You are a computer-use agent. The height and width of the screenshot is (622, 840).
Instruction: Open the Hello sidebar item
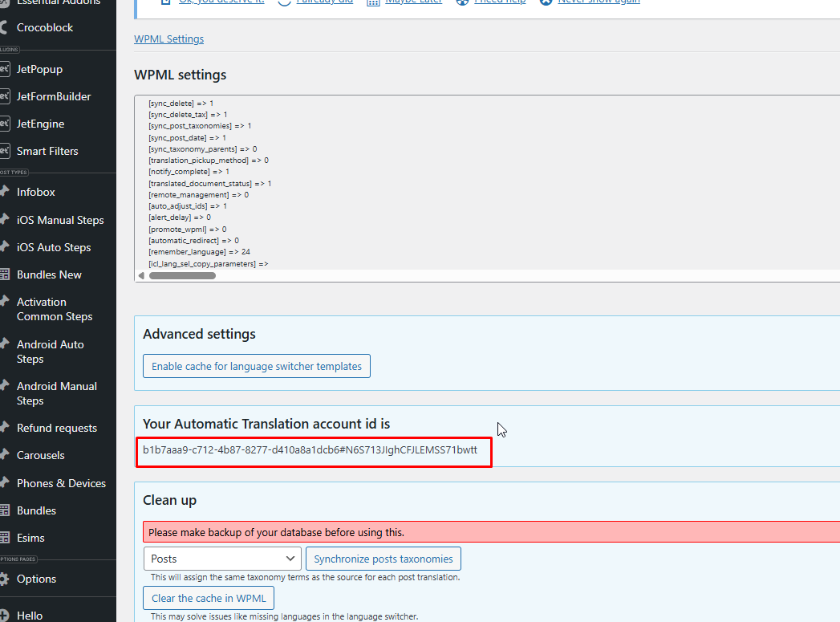pos(30,616)
